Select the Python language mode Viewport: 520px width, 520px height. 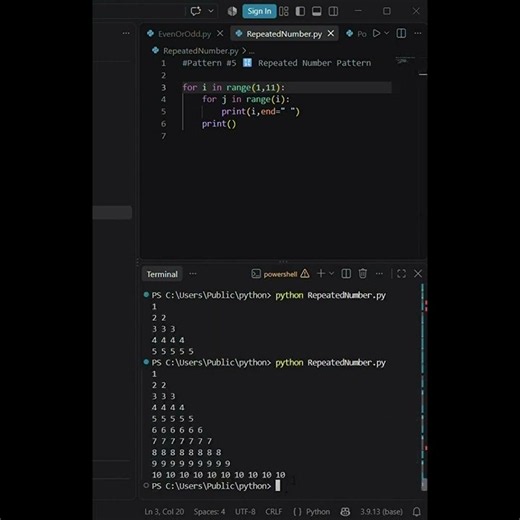pos(318,512)
